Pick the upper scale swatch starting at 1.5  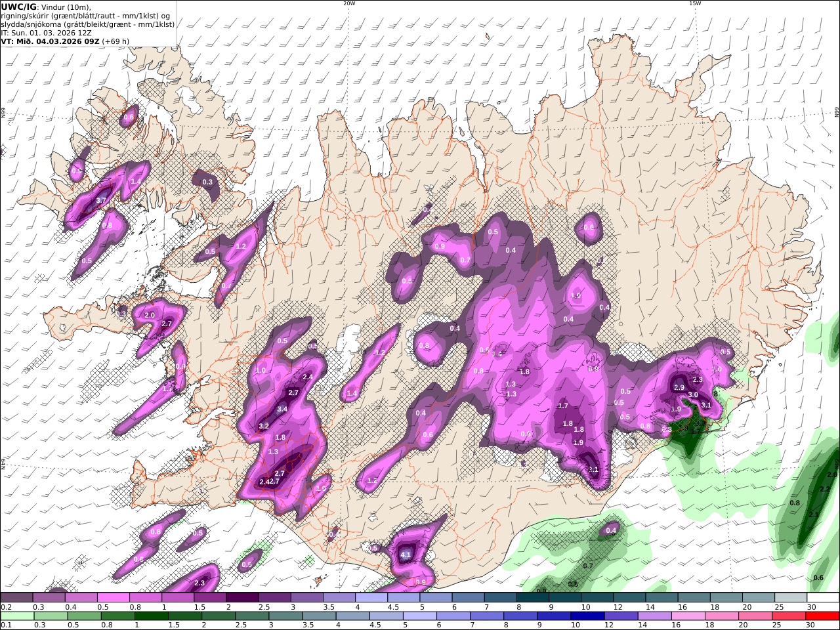tap(211, 598)
